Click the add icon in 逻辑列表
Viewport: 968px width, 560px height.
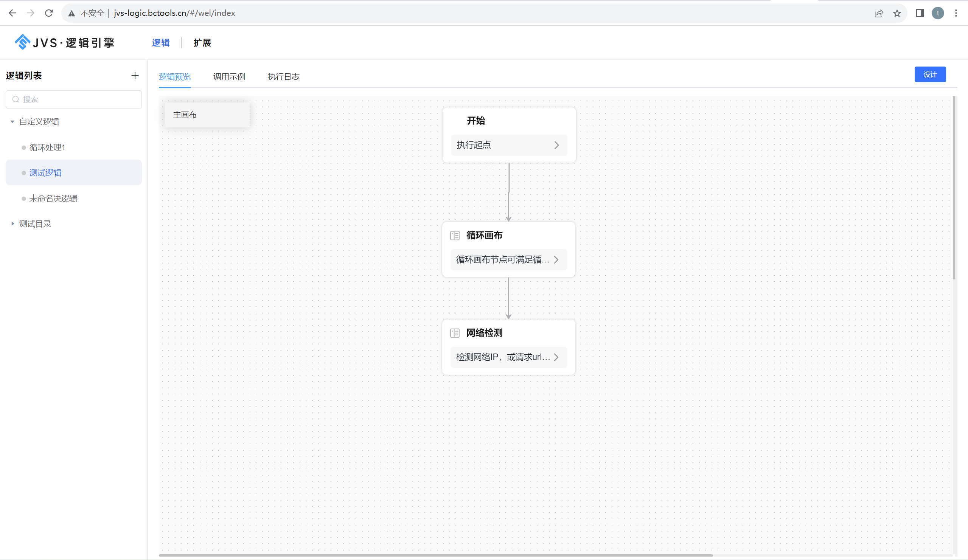(x=135, y=74)
